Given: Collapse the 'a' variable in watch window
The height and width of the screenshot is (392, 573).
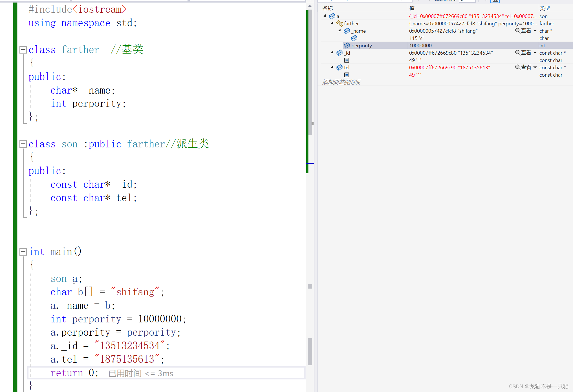Looking at the screenshot, I should click(325, 16).
